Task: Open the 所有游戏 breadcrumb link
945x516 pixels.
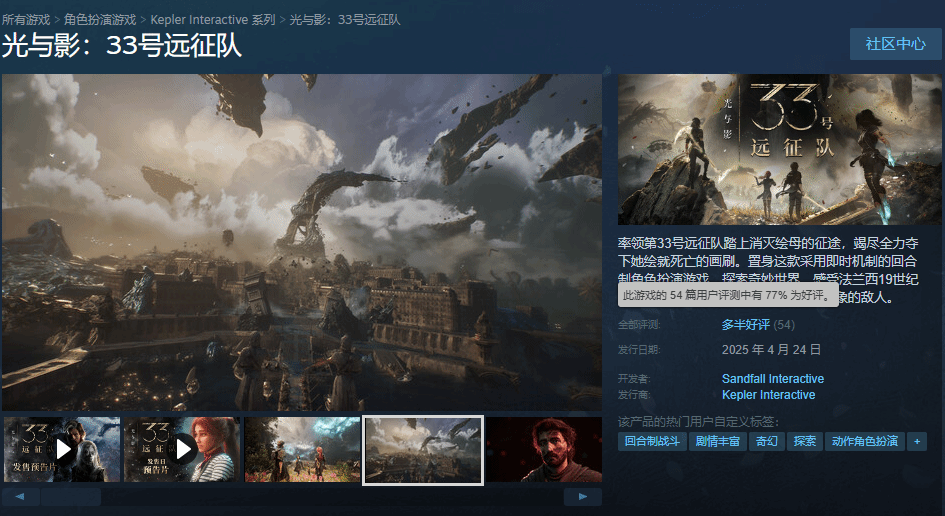Action: [26, 20]
